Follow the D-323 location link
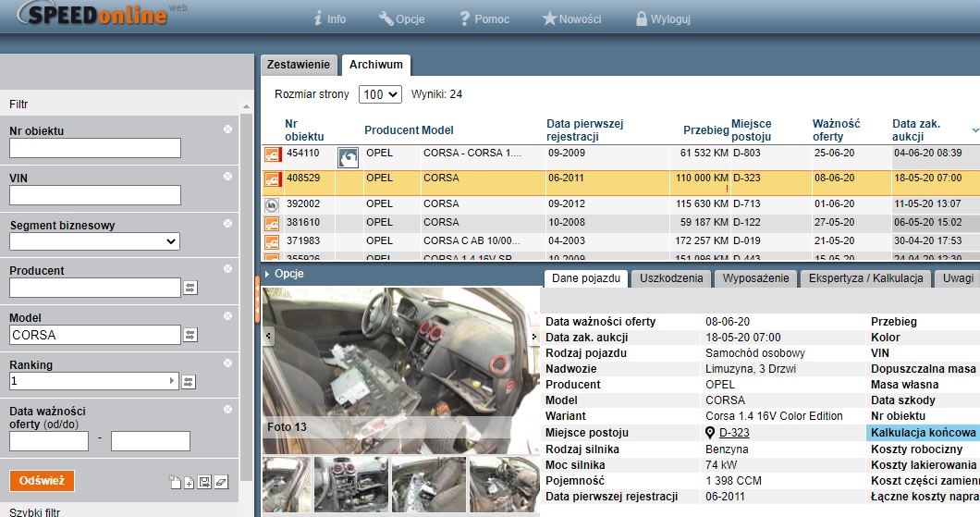The height and width of the screenshot is (517, 980). pos(734,433)
